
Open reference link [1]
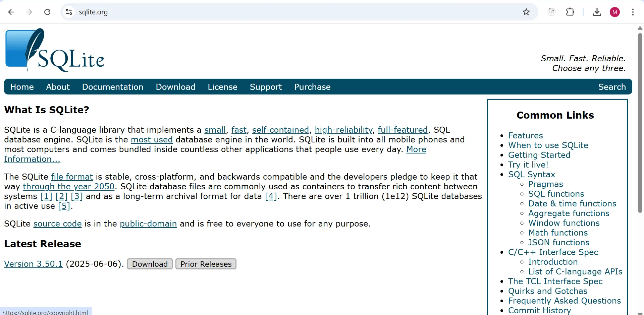[46, 196]
